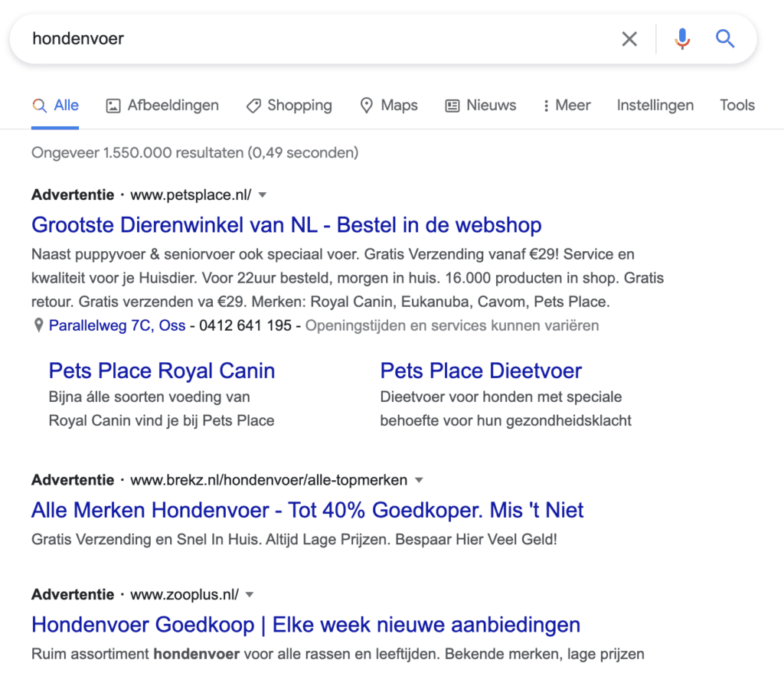Image resolution: width=784 pixels, height=686 pixels.
Task: Open the Parallelweg 7C, Oss address link
Action: point(117,325)
